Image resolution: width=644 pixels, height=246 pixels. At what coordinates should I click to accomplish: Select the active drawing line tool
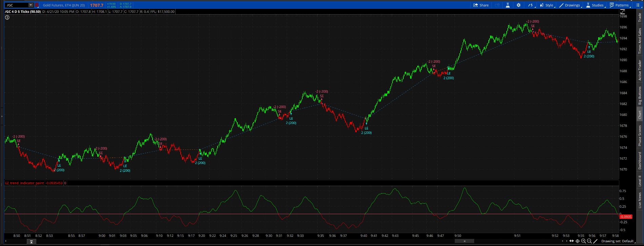pyautogui.click(x=596, y=241)
